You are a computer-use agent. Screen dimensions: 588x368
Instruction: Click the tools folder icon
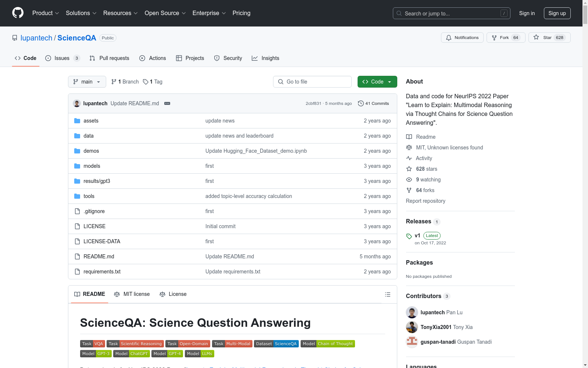[77, 196]
